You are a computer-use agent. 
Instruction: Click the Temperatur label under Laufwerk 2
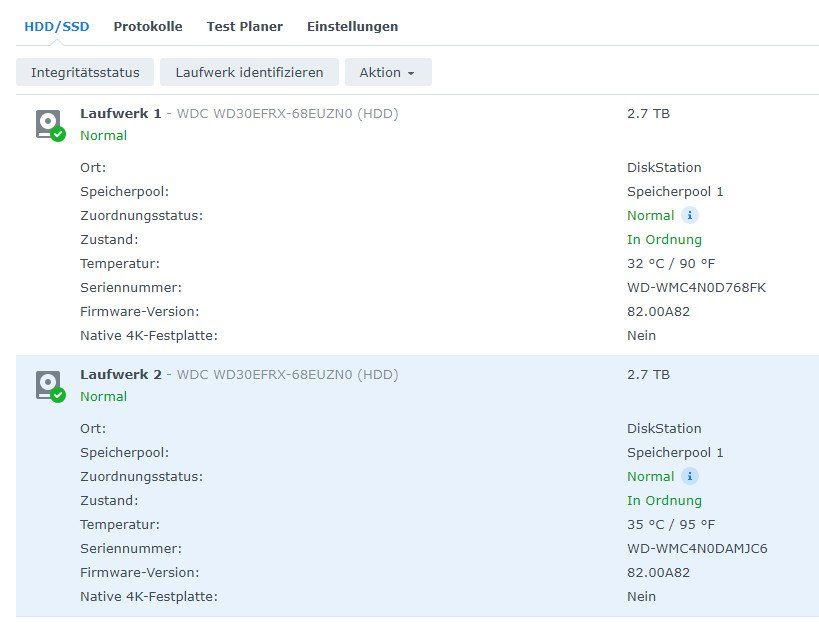pos(120,525)
